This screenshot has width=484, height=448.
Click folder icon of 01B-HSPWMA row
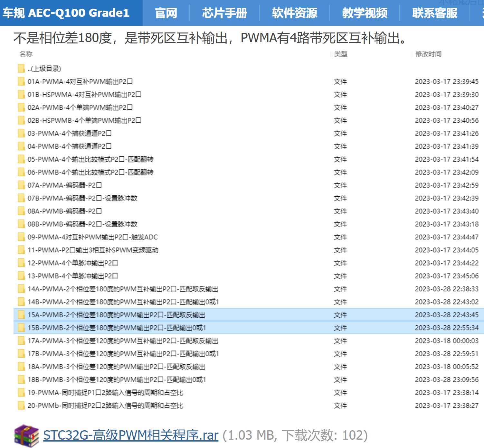(21, 94)
